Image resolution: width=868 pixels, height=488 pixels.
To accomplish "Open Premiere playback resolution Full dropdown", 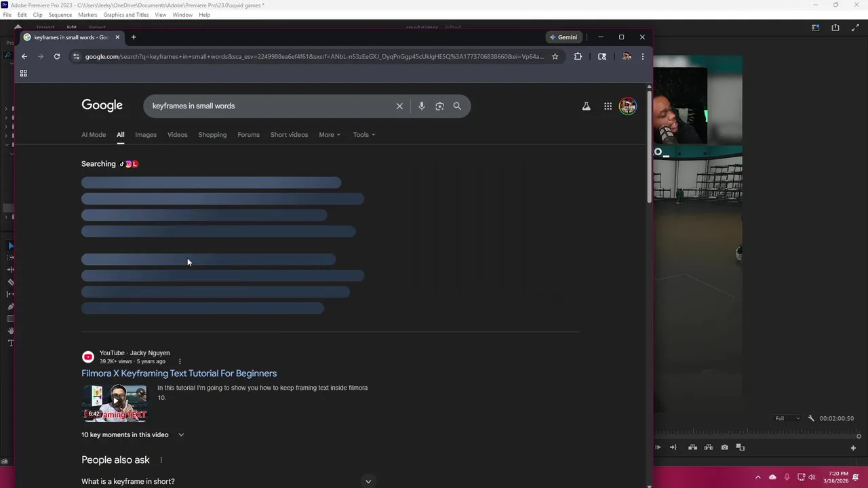I will pos(787,418).
